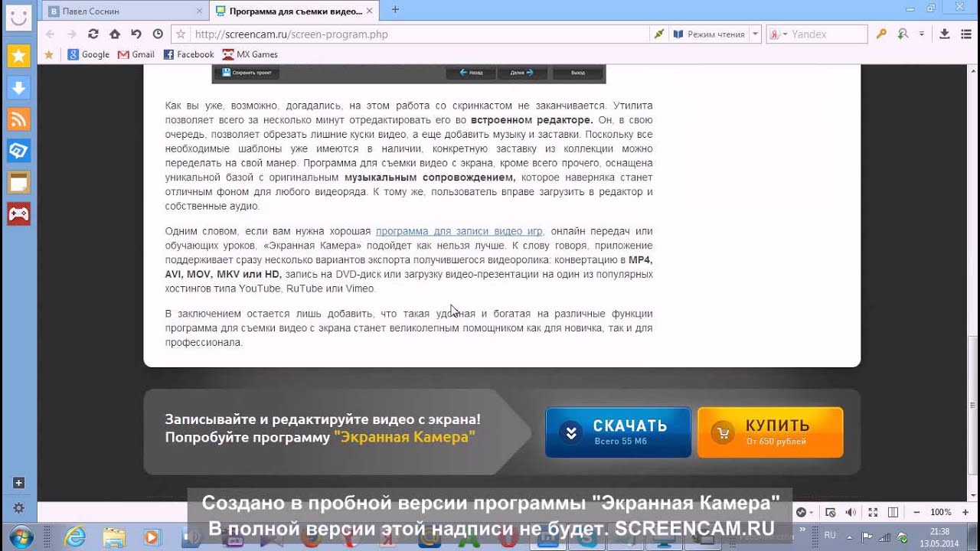Launch Internet Explorer from taskbar
Screen dimensions: 980x551
[75, 536]
